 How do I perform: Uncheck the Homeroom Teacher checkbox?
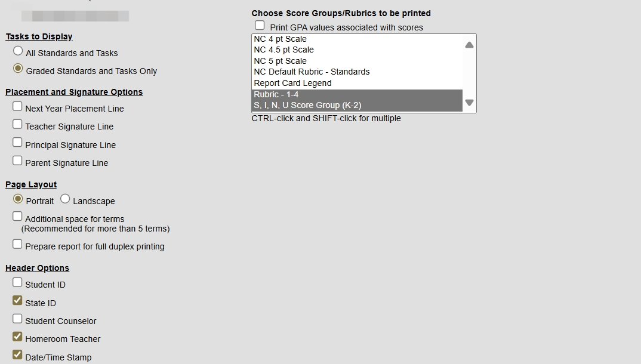click(17, 337)
